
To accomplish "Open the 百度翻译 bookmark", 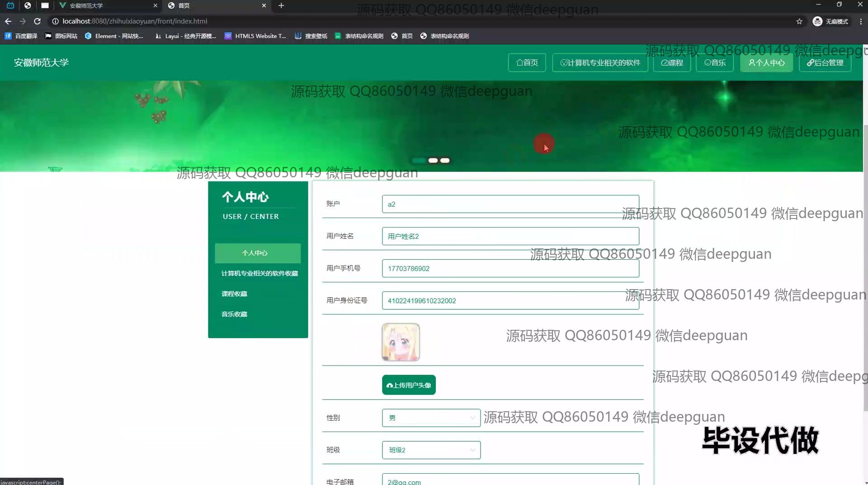I will 21,36.
